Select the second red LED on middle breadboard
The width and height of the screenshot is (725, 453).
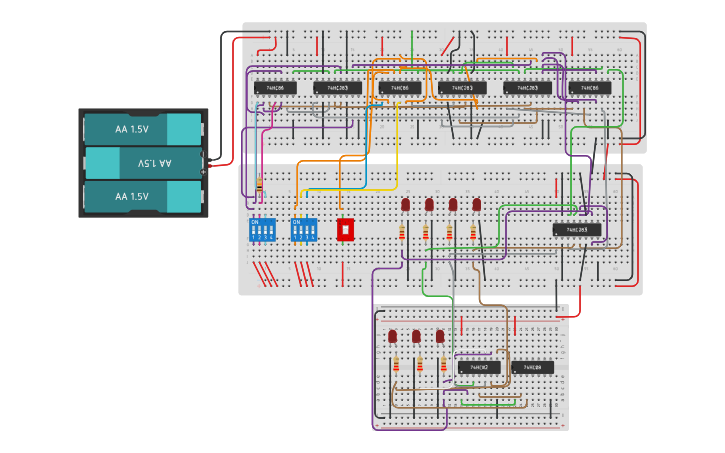coord(429,205)
